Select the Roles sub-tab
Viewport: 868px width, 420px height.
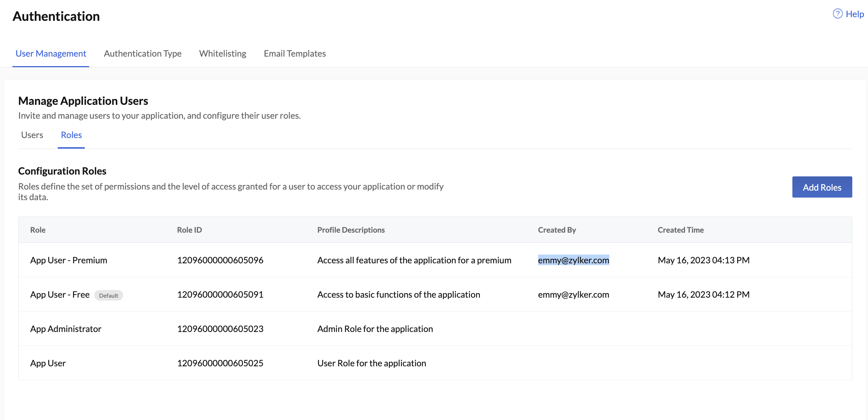71,135
